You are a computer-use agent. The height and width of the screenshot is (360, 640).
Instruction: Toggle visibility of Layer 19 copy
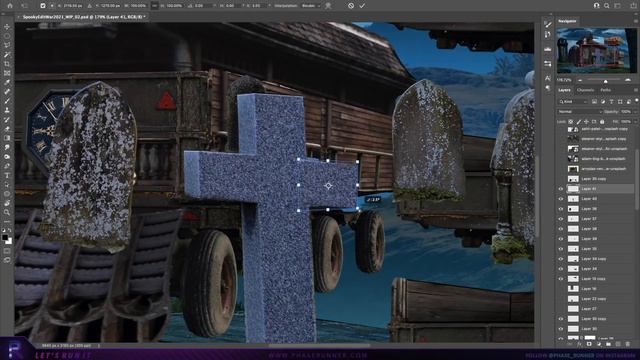(561, 279)
